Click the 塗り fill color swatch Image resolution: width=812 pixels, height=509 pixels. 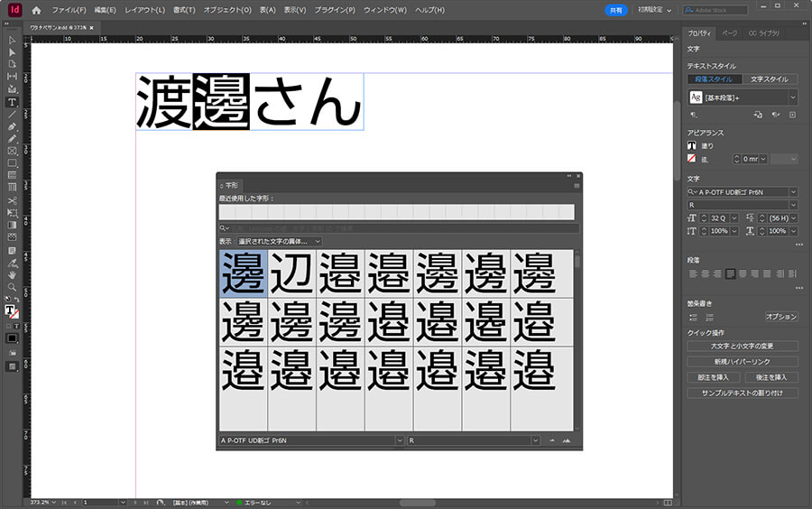pyautogui.click(x=692, y=145)
